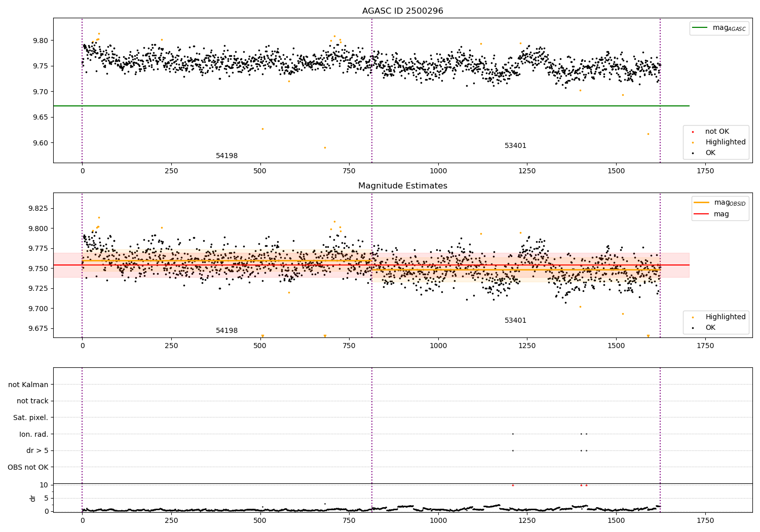Click orange outlier point near 9.59 in top plot
The image size is (760, 532).
(x=325, y=147)
